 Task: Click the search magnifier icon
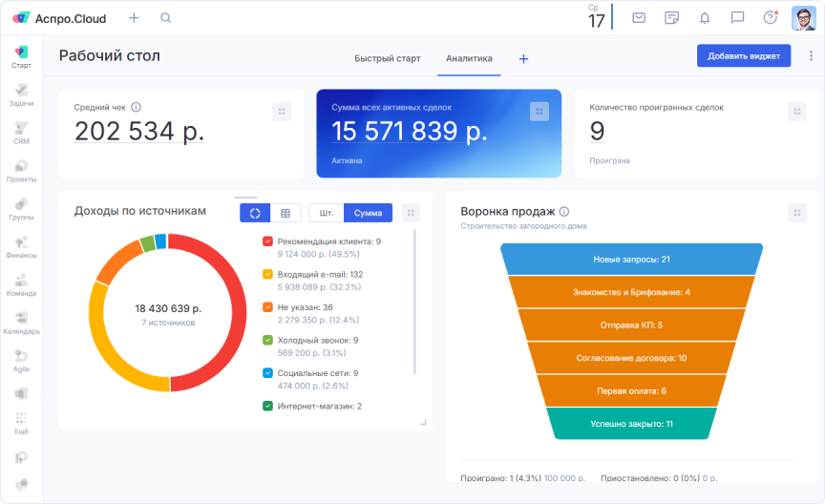(166, 18)
